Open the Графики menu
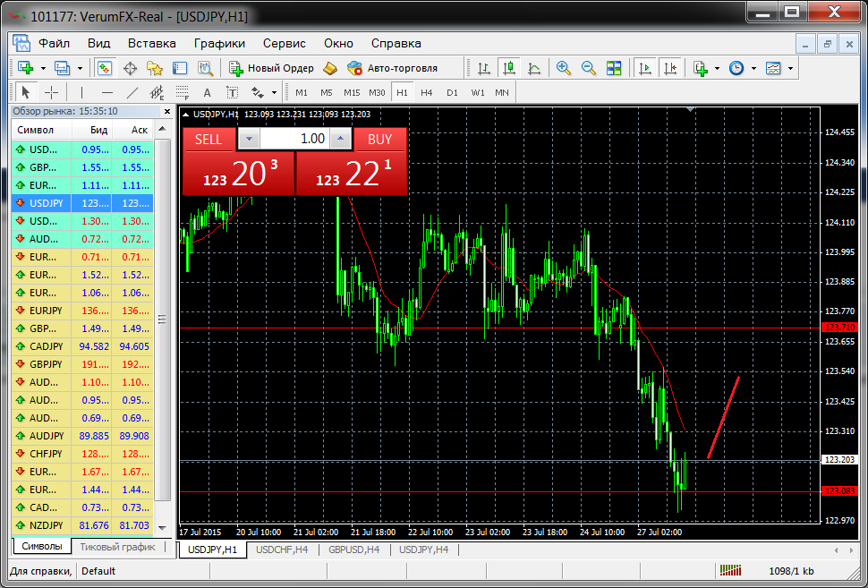The height and width of the screenshot is (588, 868). pyautogui.click(x=219, y=43)
